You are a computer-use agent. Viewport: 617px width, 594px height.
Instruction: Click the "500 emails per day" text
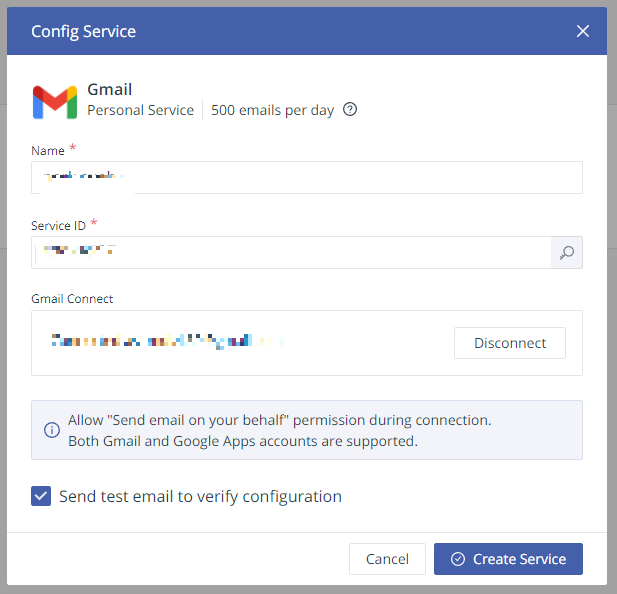coord(272,110)
